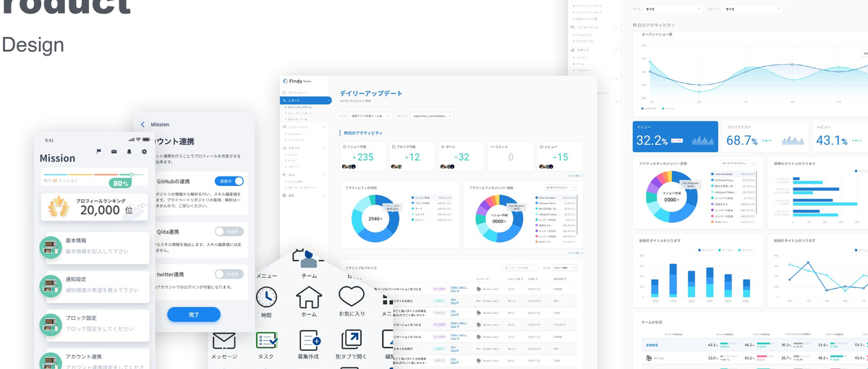Viewport: 868px width, 369px height.
Task: Open the すべて team dropdown in rear dashboard
Action: tap(673, 9)
